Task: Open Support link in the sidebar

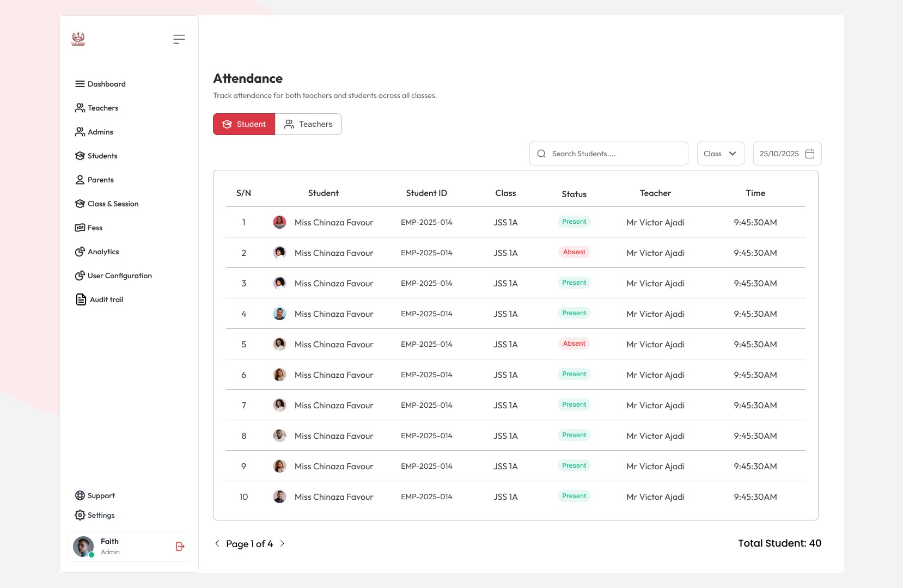Action: 95,495
